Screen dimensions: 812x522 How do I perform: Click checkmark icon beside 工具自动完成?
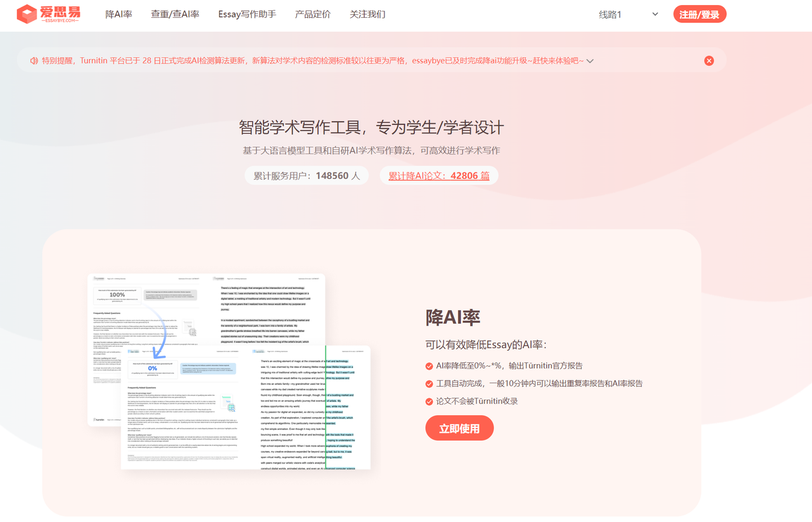(429, 384)
